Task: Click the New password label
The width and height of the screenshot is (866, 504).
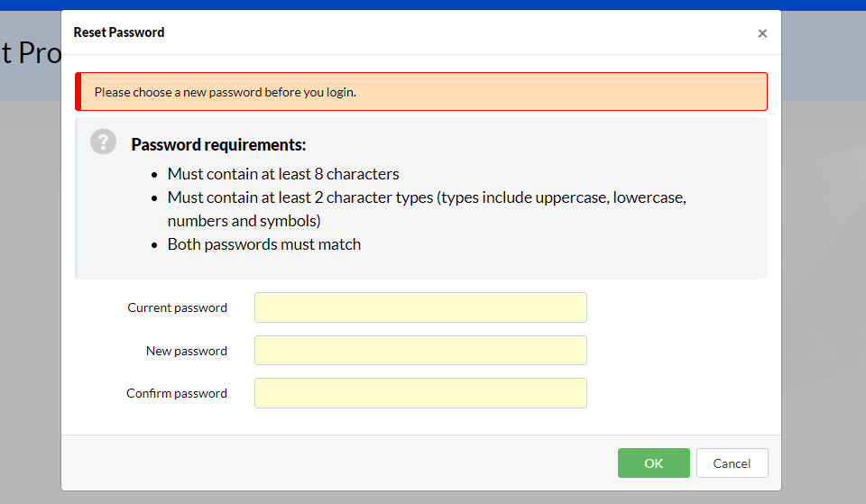Action: tap(187, 351)
